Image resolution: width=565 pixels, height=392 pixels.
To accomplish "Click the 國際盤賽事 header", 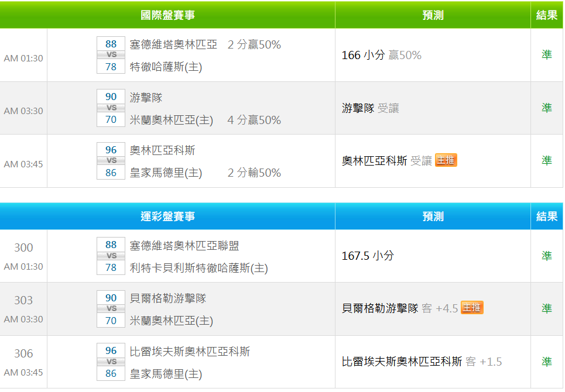I will coord(167,15).
